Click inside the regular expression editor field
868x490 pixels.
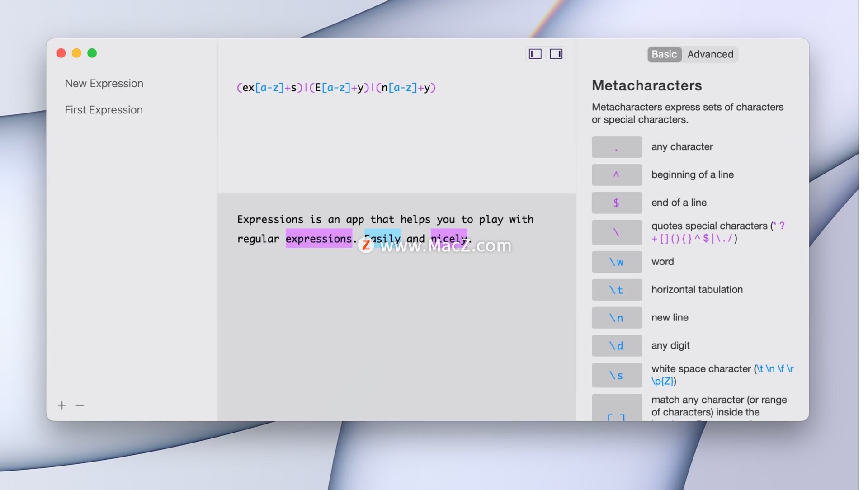(335, 88)
